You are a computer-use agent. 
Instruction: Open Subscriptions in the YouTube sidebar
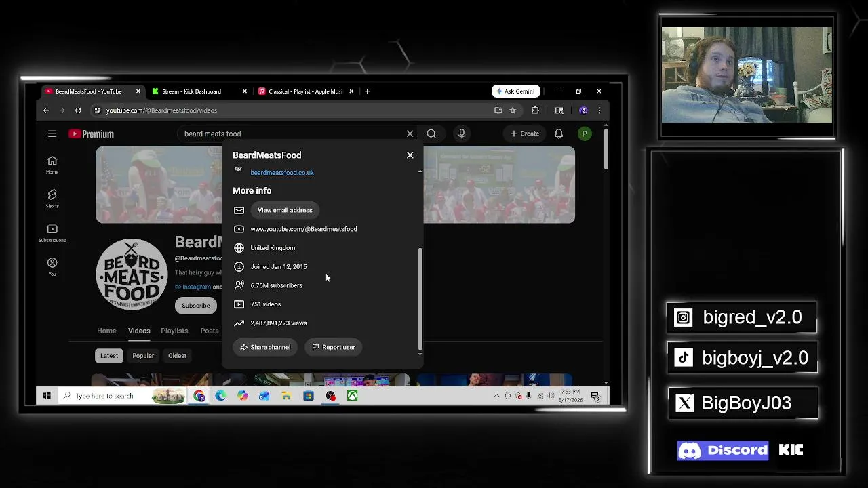[52, 232]
